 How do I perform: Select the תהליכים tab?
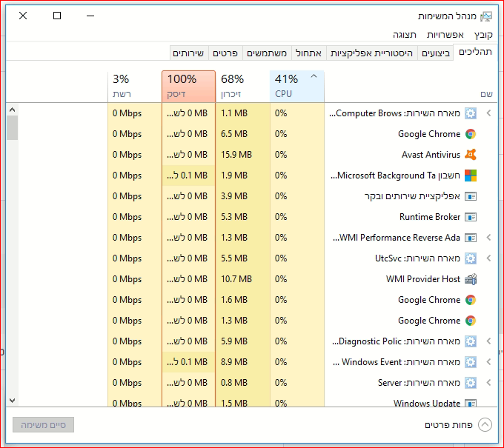475,52
